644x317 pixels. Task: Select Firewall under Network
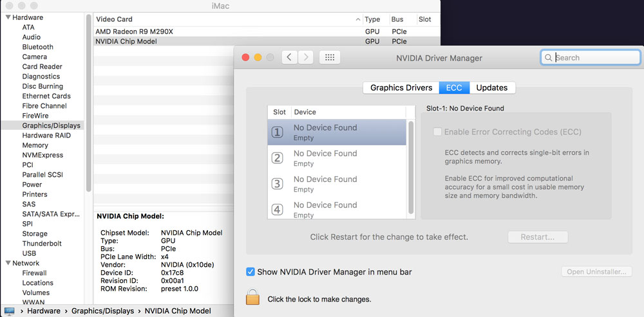[35, 273]
